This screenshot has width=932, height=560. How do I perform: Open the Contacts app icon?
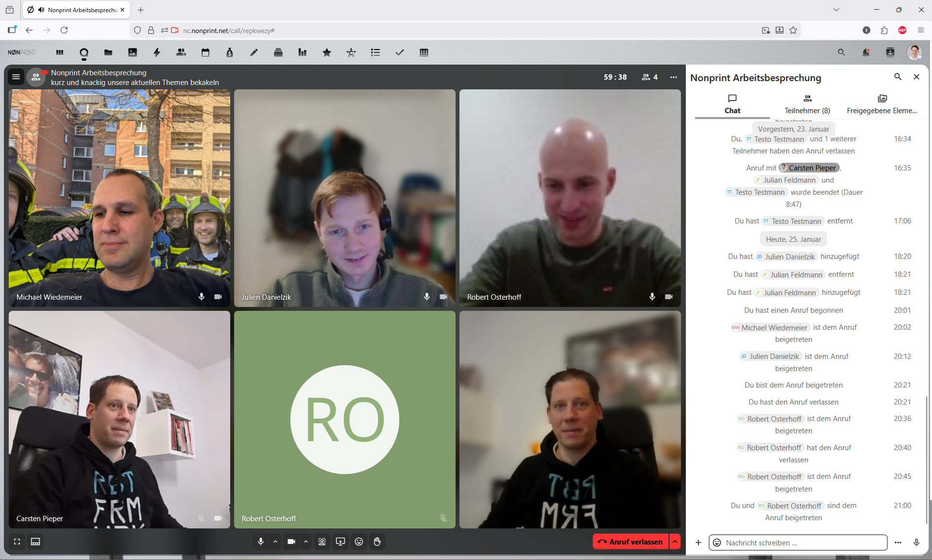click(181, 52)
